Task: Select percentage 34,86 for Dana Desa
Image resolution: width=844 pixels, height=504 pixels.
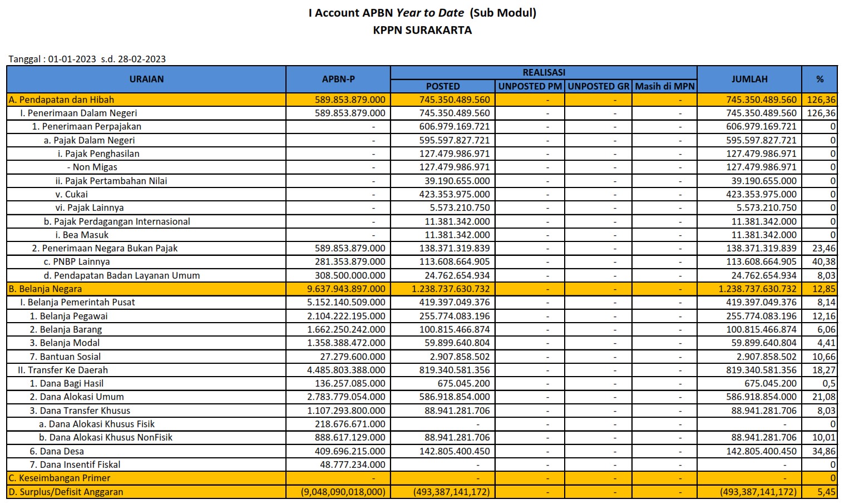Action: tap(823, 451)
